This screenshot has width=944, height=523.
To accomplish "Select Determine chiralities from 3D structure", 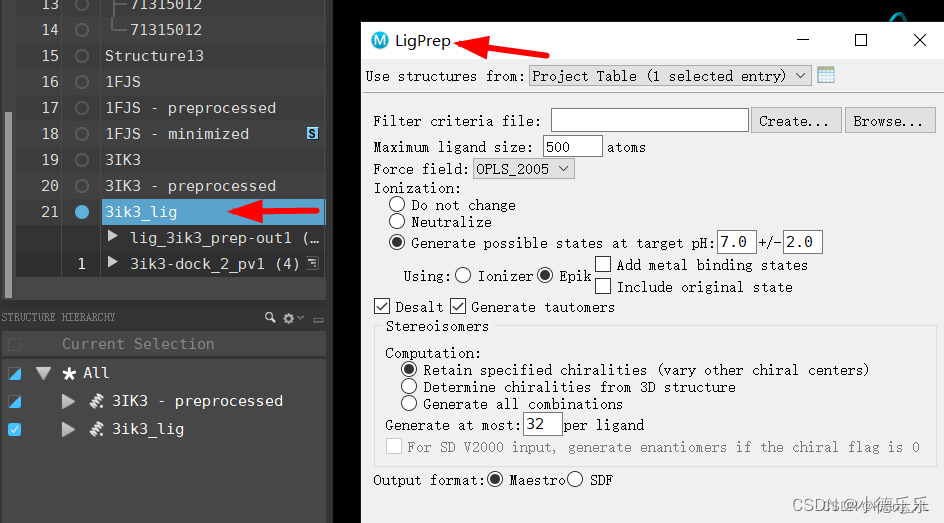I will (409, 386).
